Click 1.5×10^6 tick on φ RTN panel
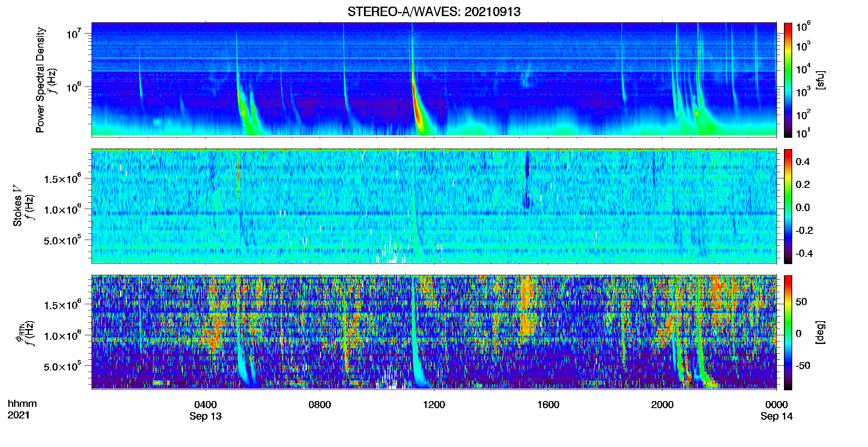Image resolution: width=868 pixels, height=447 pixels. [63, 305]
